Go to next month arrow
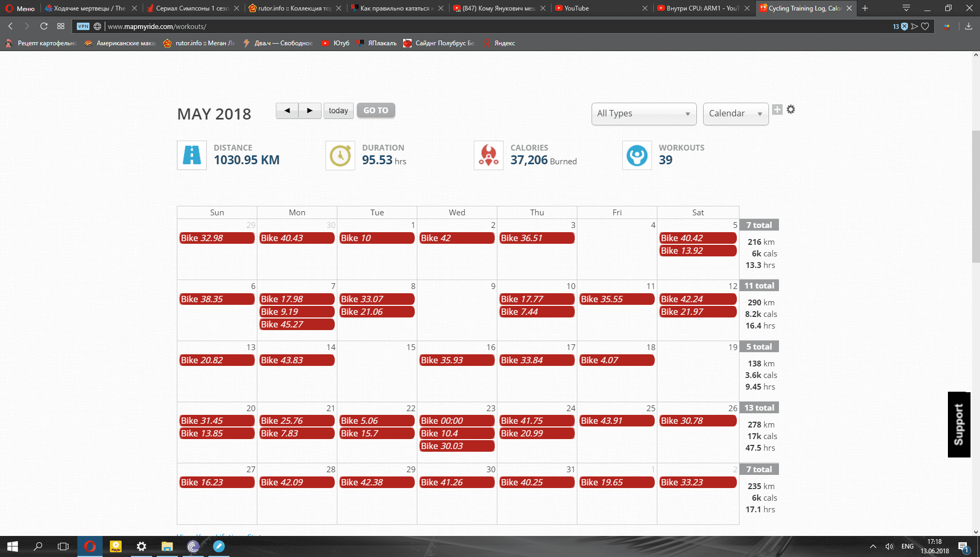 point(310,111)
